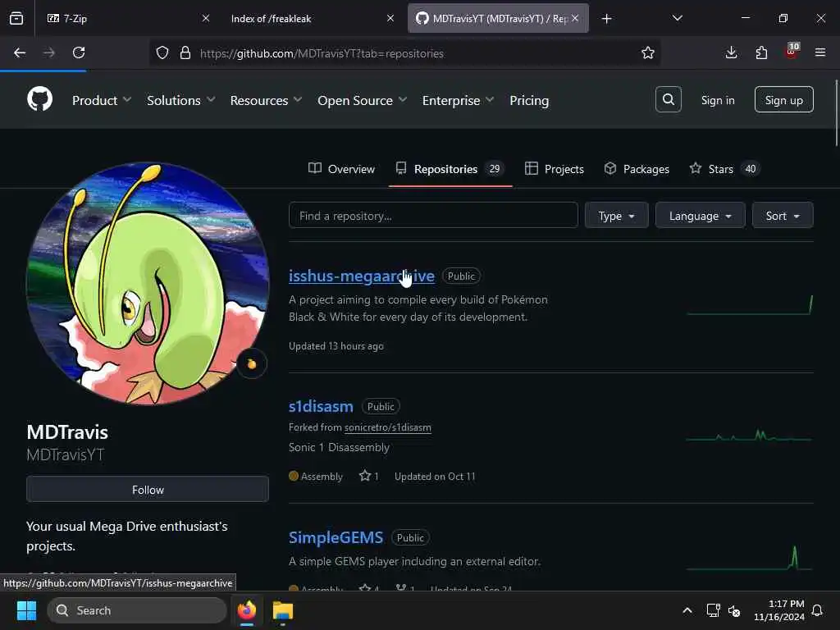This screenshot has width=840, height=630.
Task: Click the Firefox forward arrow
Action: point(49,52)
